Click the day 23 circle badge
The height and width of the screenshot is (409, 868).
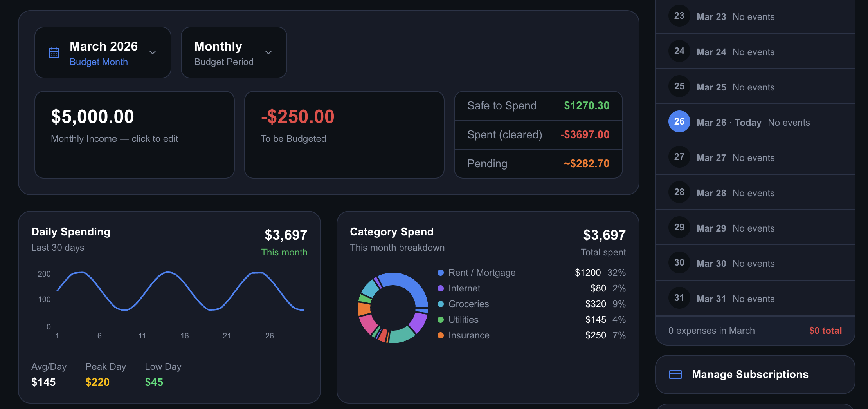point(679,16)
